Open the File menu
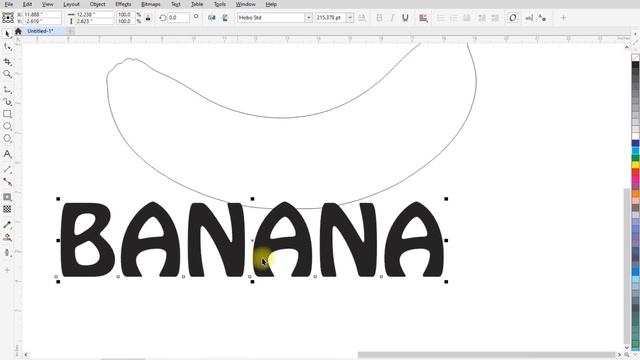 [9, 4]
